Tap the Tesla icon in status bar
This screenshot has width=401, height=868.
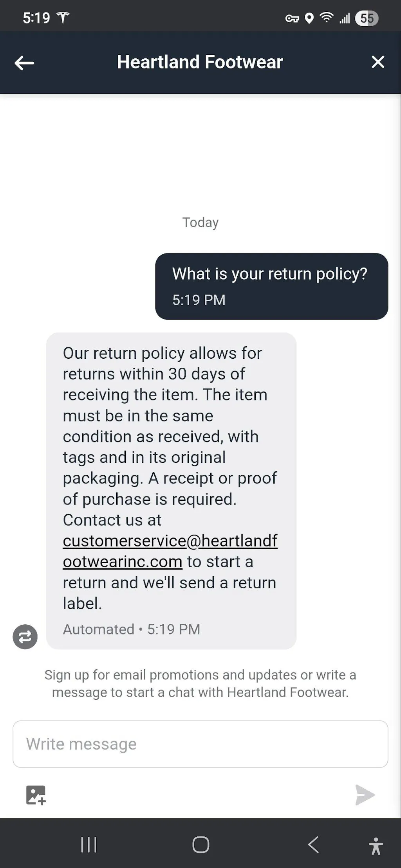click(63, 18)
